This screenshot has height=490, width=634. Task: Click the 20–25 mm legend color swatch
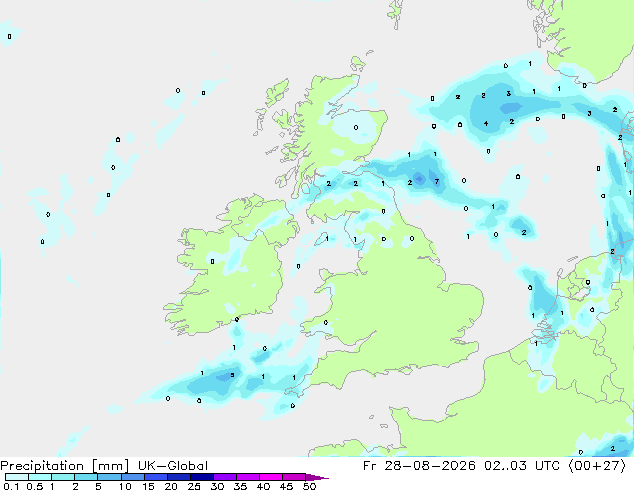tap(178, 477)
